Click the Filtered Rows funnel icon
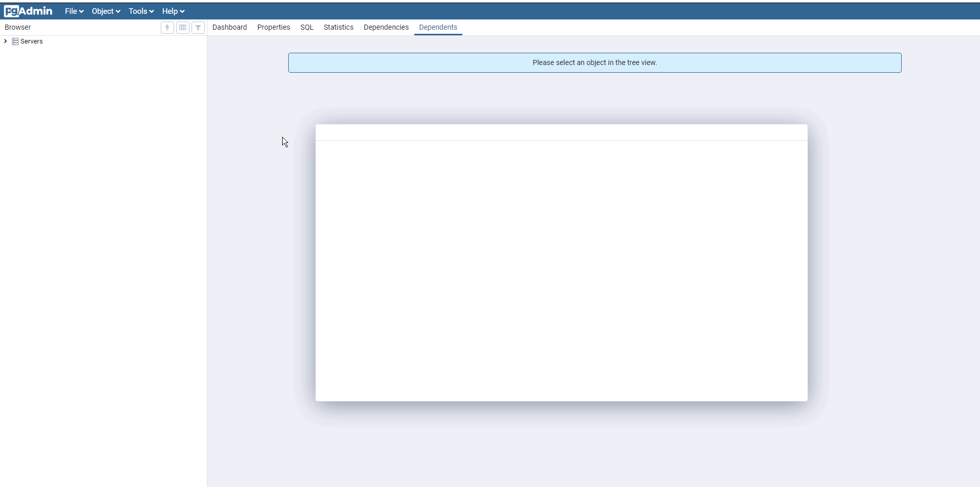The height and width of the screenshot is (487, 980). coord(198,28)
